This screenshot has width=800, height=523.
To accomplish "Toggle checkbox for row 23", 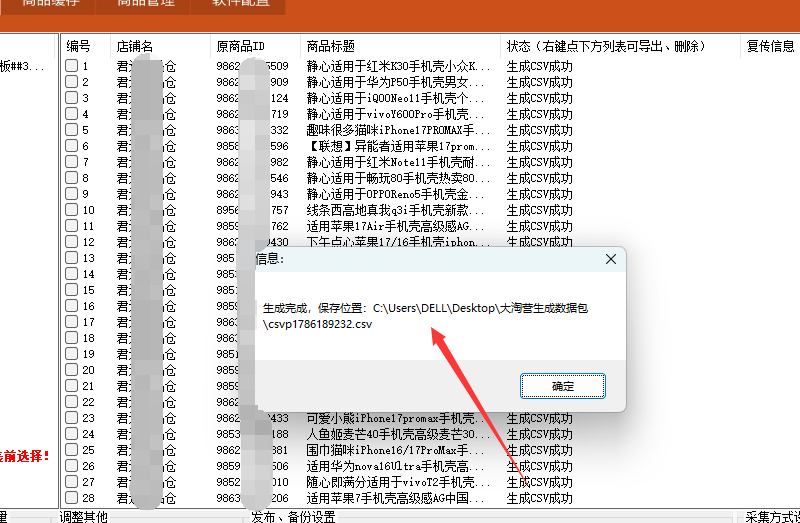I will pyautogui.click(x=71, y=417).
